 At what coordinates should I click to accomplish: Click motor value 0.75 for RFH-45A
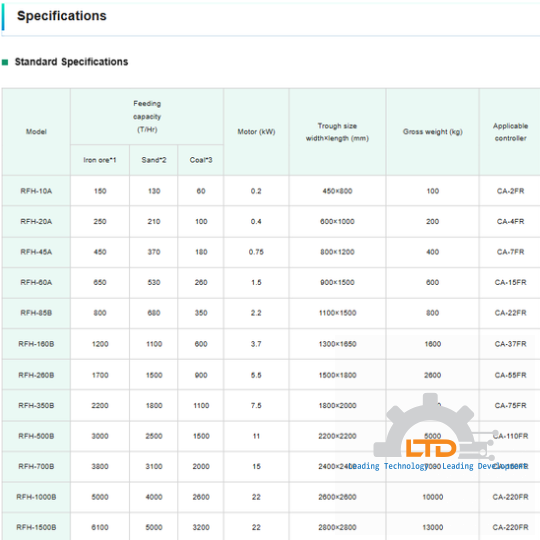tap(256, 252)
